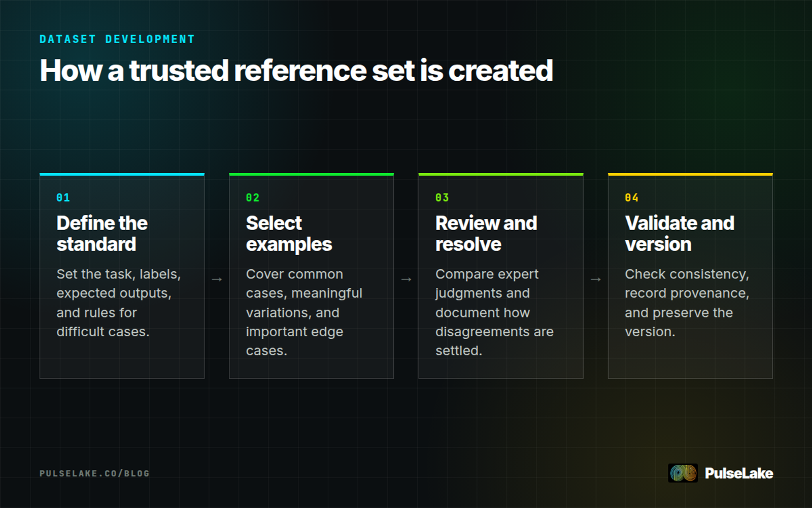Screen dimensions: 812x508
Task: Open the pulselake.co/blog link
Action: tap(94, 473)
